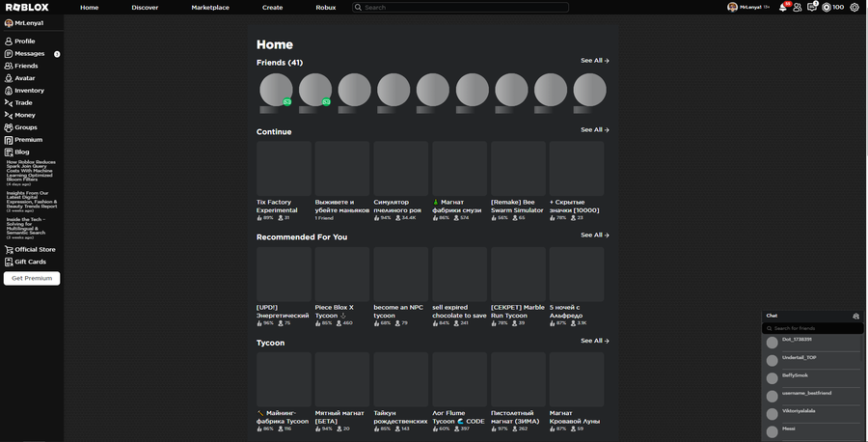Open the Piece Blox X Tycoon tile

pyautogui.click(x=342, y=287)
